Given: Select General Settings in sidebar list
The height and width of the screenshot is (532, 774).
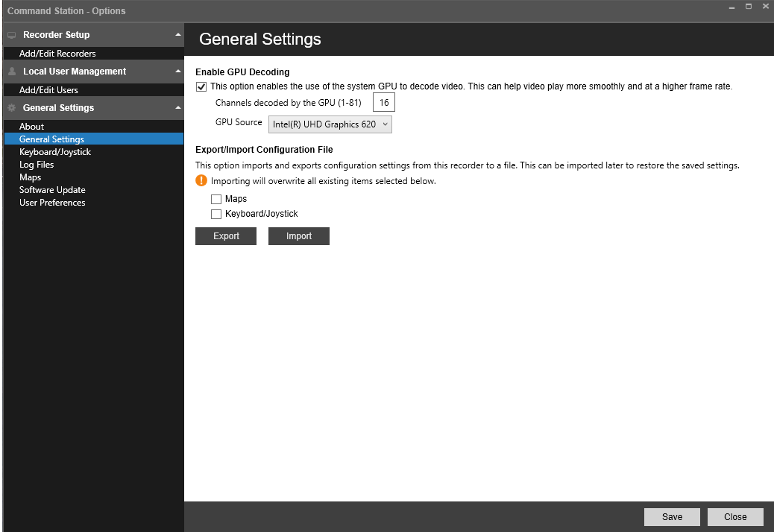Looking at the screenshot, I should click(x=94, y=139).
